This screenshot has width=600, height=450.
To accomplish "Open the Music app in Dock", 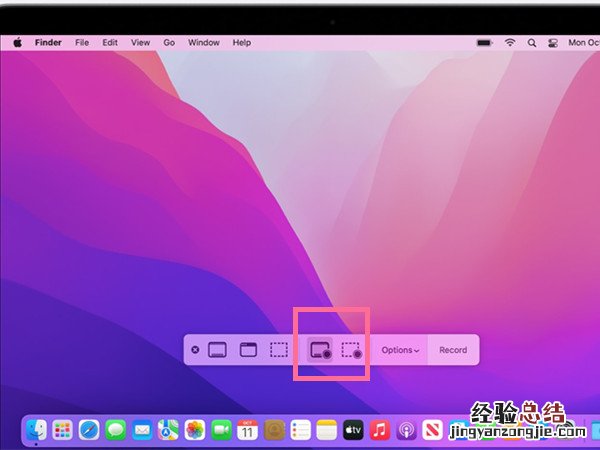I will (x=380, y=430).
